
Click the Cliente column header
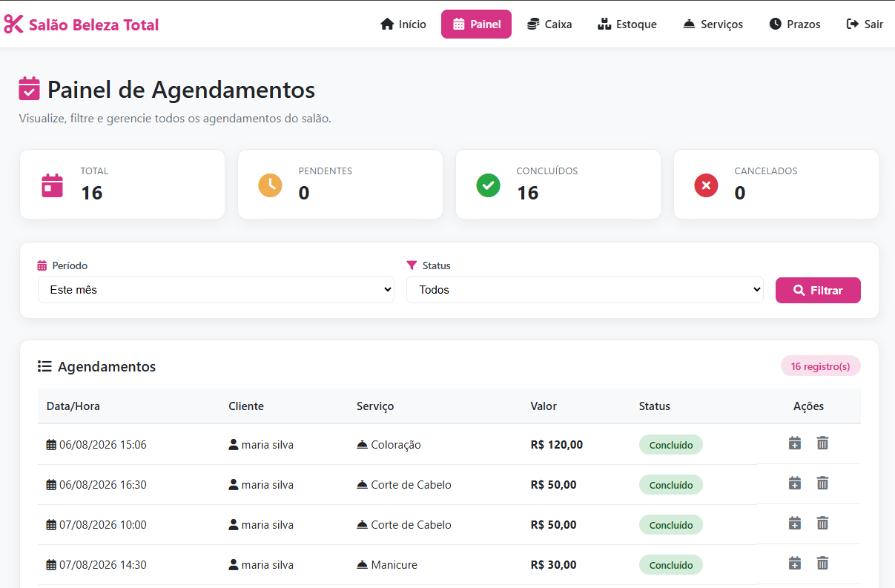246,406
